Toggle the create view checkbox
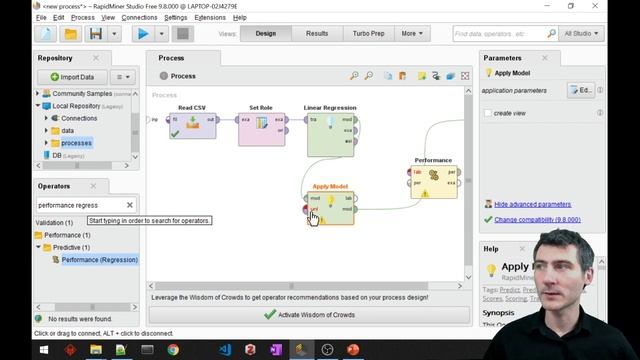 pos(487,113)
